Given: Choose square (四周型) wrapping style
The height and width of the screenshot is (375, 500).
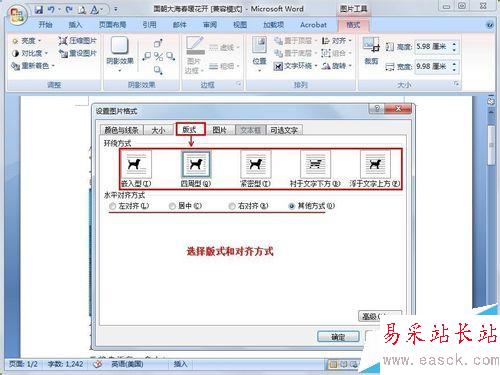Looking at the screenshot, I should [x=196, y=168].
